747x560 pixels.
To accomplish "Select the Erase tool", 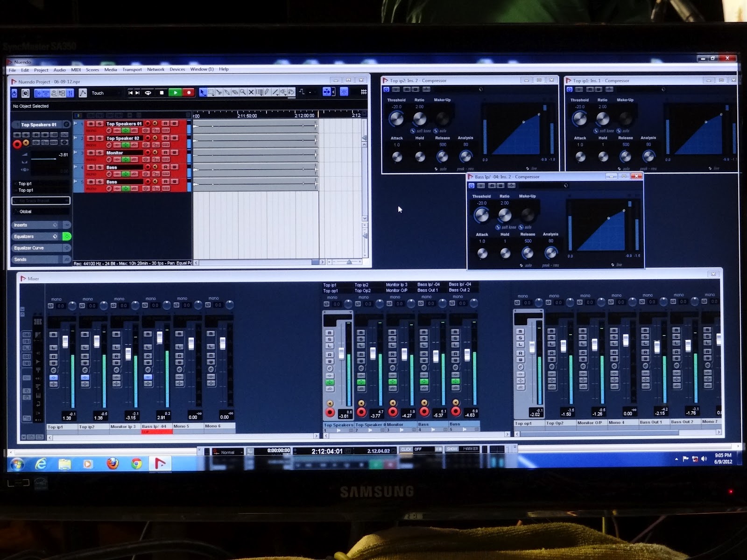I will (x=235, y=92).
